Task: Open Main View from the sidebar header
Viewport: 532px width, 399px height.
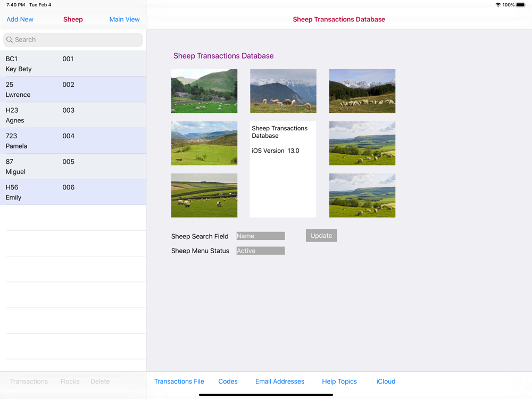Action: coord(124,19)
